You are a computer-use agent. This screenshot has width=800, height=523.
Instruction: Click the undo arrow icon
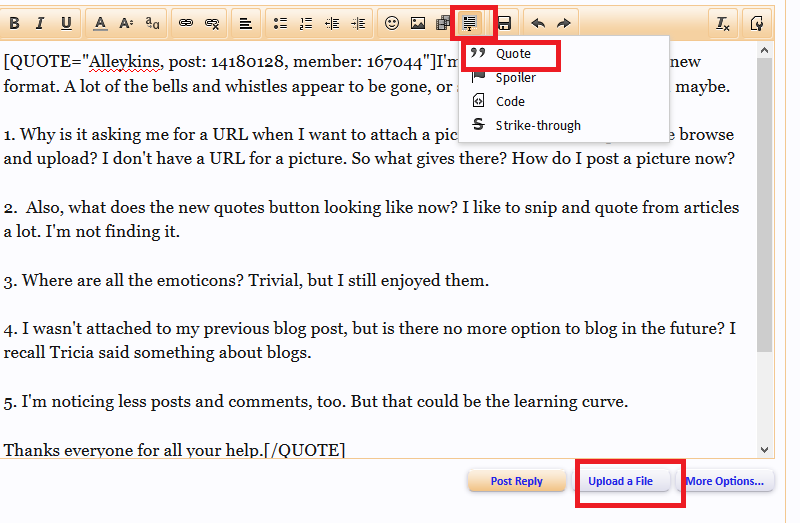pyautogui.click(x=539, y=22)
